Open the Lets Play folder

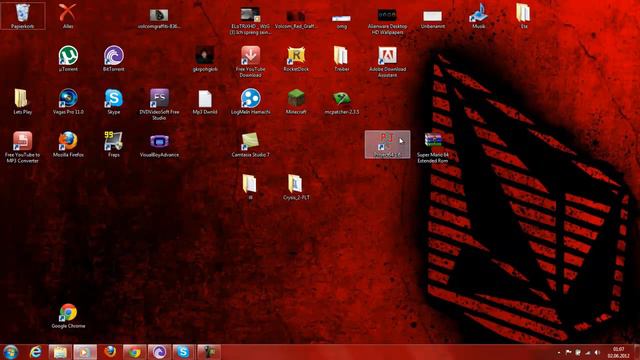(x=22, y=102)
